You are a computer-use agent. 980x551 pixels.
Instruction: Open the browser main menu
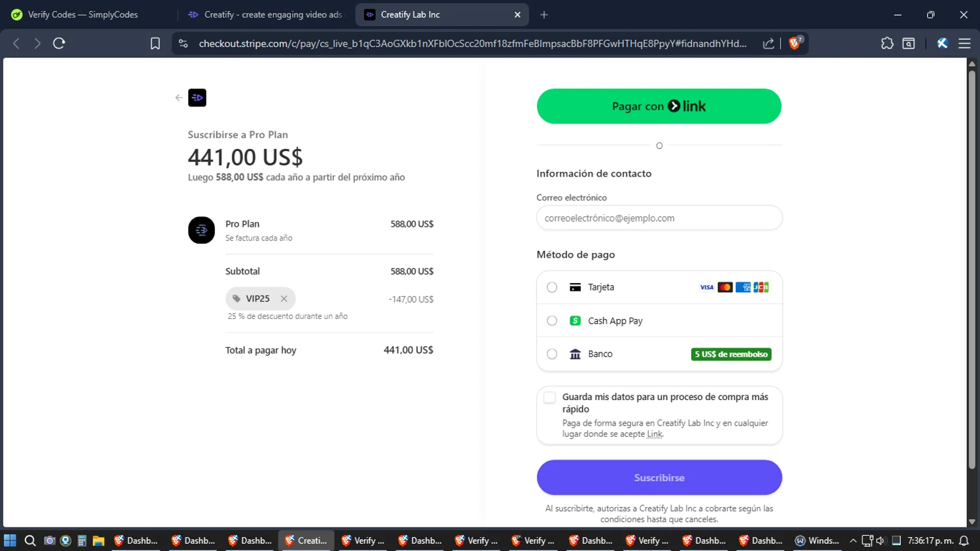(964, 43)
